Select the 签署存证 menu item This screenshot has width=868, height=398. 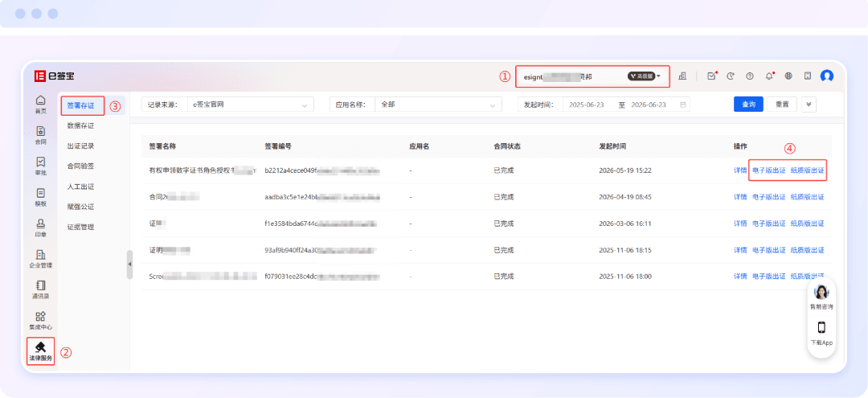pos(81,105)
